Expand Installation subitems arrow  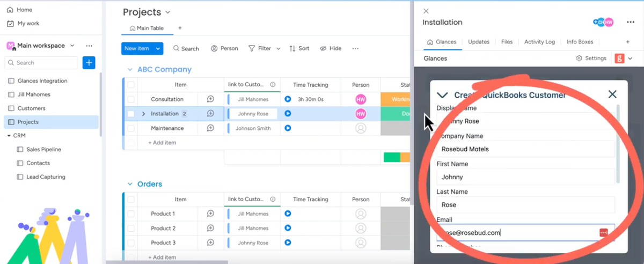[144, 114]
